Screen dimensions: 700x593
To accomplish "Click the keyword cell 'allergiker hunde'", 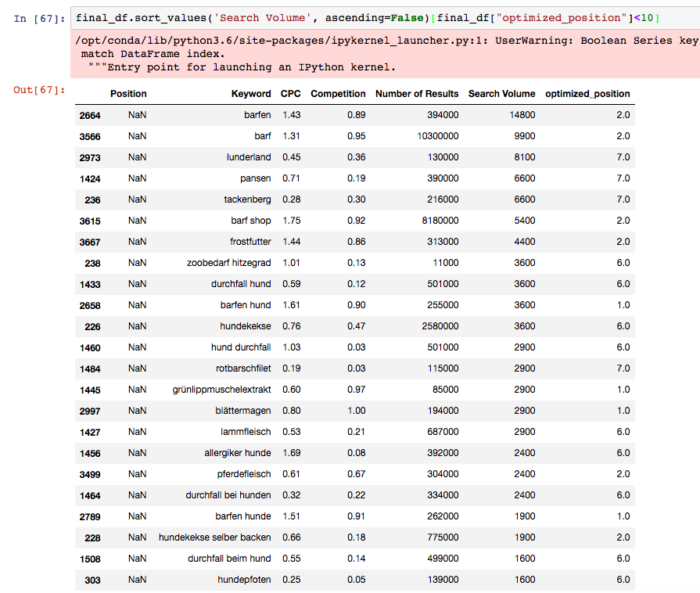I will 238,453.
